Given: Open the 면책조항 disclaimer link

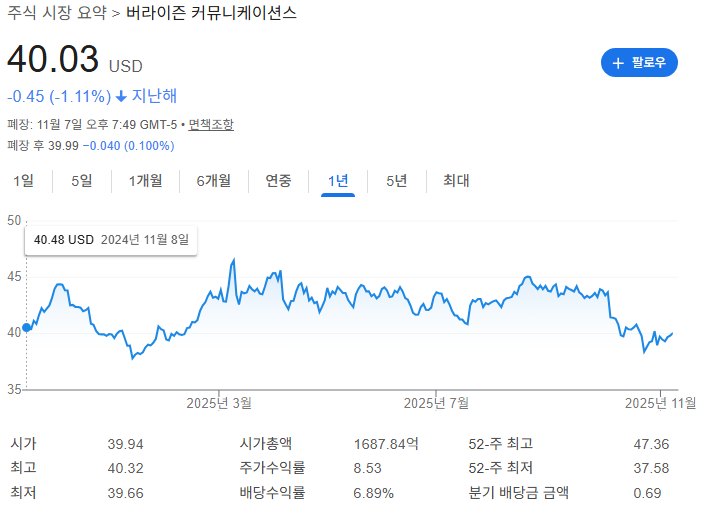Looking at the screenshot, I should tap(211, 124).
